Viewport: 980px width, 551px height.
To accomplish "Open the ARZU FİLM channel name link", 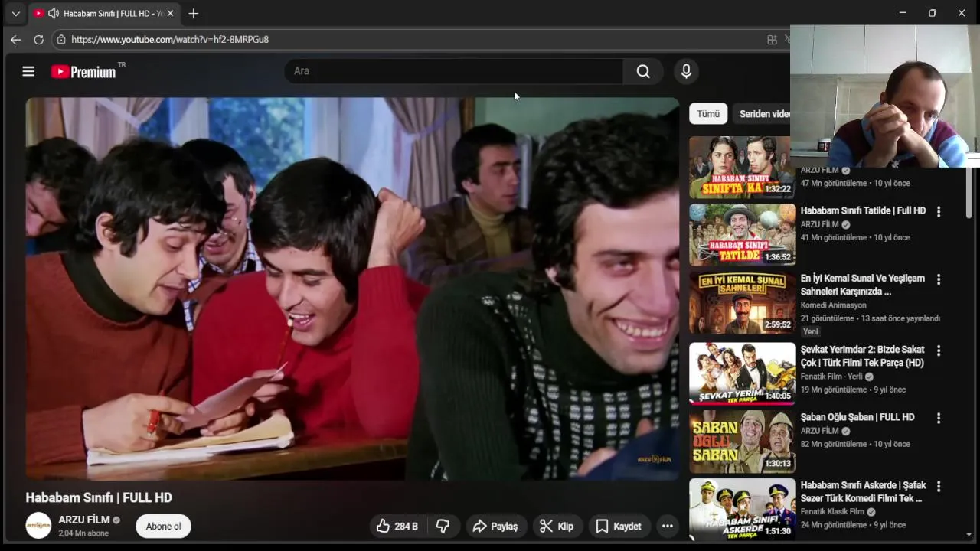I will pyautogui.click(x=83, y=520).
